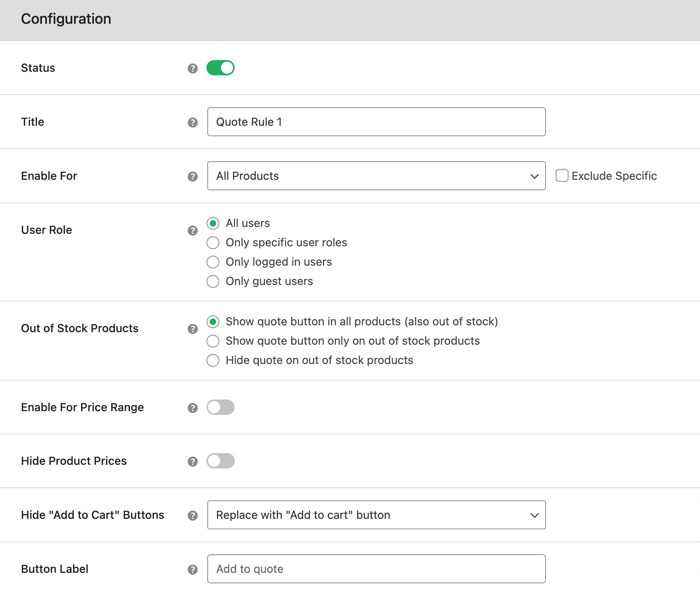Select Hide quote on out of stock products

pos(213,360)
